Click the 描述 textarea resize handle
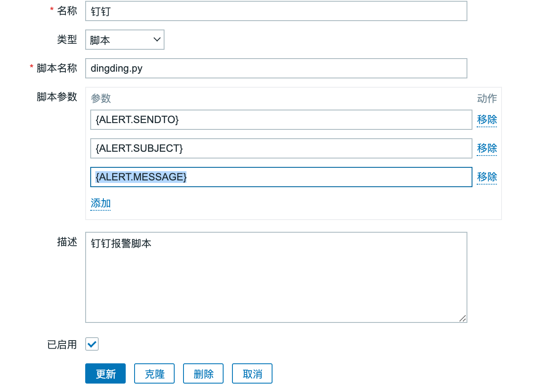Screen dimensions: 545x392 click(463, 318)
